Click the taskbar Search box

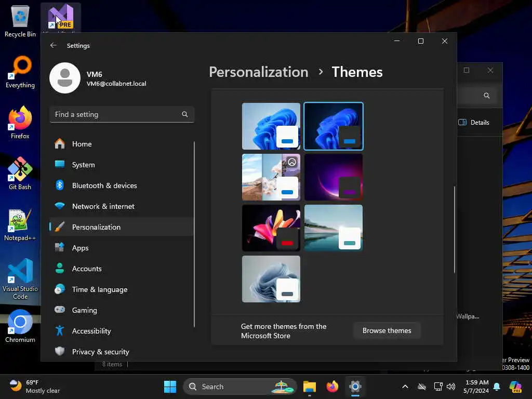click(x=240, y=387)
